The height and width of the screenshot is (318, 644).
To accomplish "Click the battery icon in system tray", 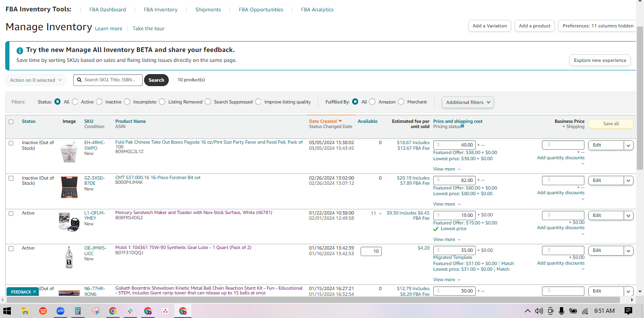I will (573, 311).
